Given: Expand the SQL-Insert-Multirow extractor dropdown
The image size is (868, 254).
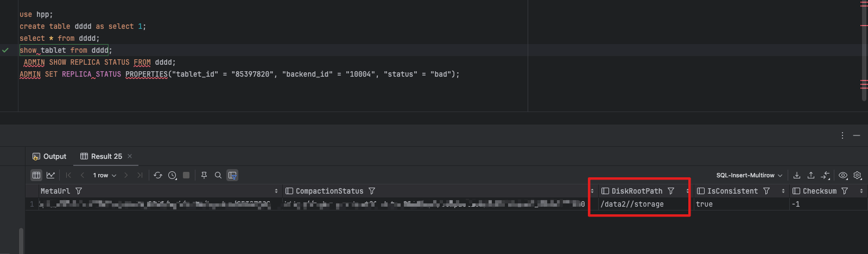Looking at the screenshot, I should (749, 175).
